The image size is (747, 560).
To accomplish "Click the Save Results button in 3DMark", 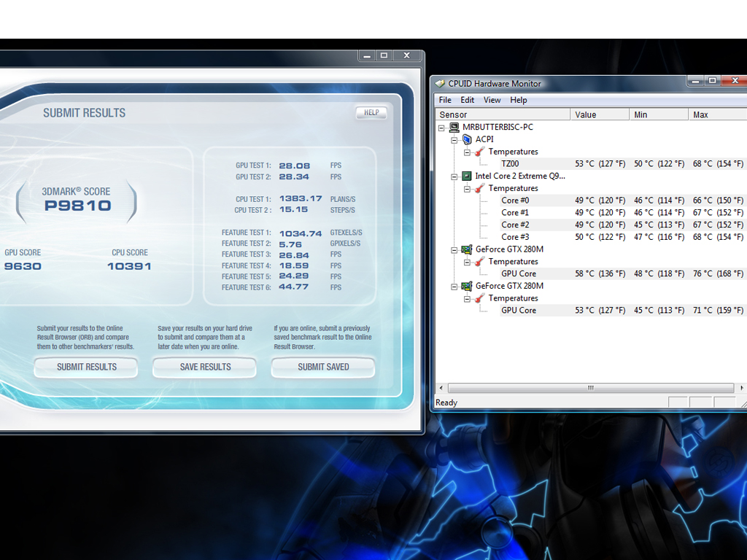I will 205,367.
